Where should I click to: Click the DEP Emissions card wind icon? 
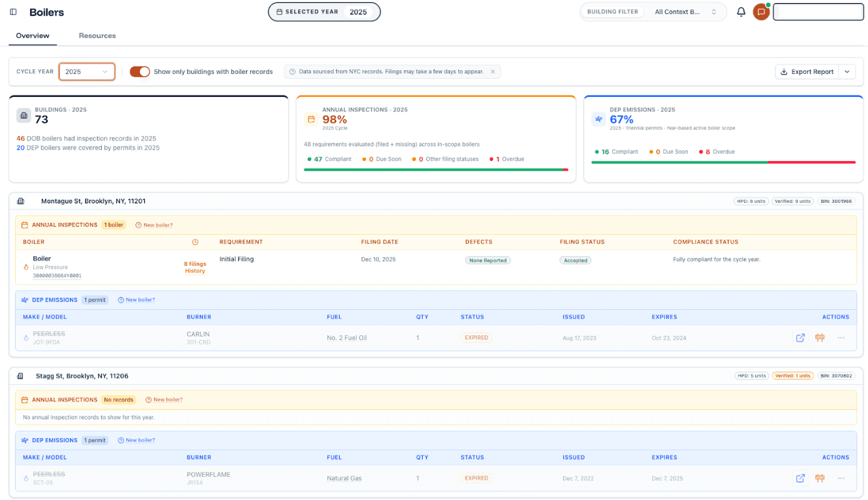point(598,119)
